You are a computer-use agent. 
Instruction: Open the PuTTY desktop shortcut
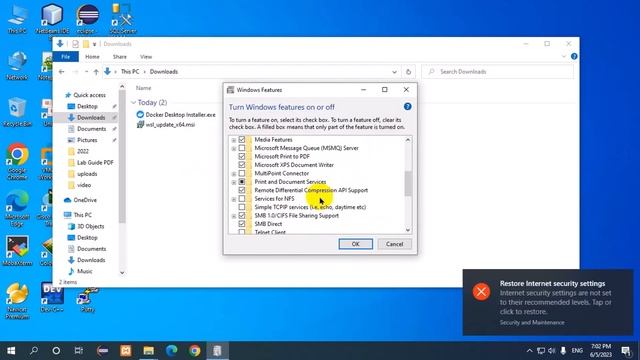point(87,299)
